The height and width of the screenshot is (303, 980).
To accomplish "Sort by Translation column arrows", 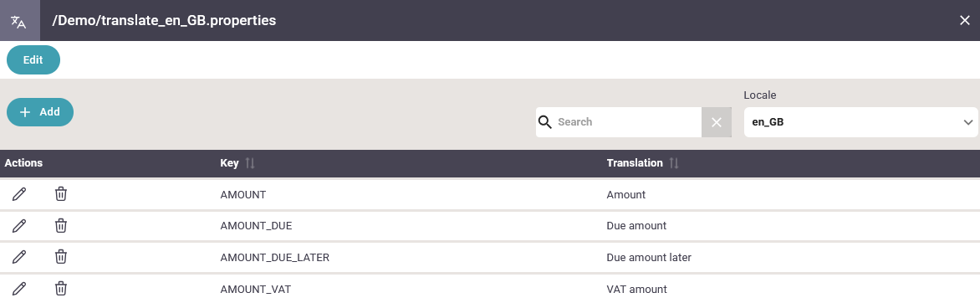I will (674, 162).
